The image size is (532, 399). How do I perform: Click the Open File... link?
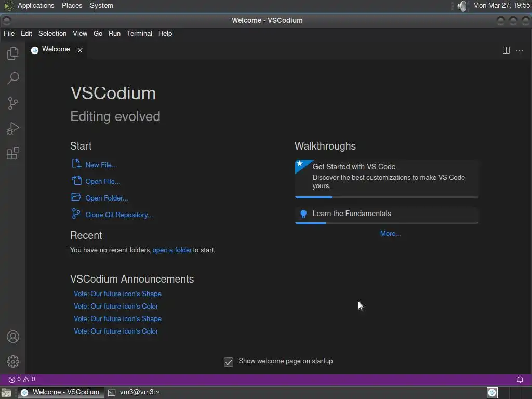tap(102, 181)
